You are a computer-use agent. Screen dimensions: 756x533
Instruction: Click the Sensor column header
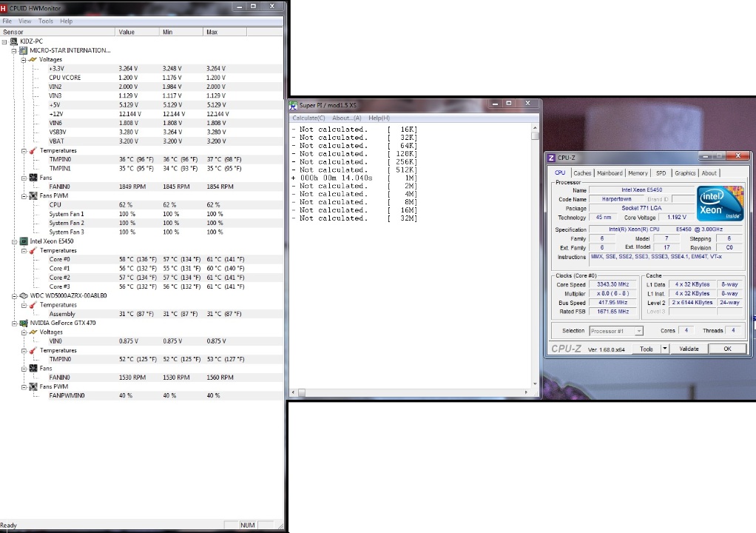pos(58,32)
